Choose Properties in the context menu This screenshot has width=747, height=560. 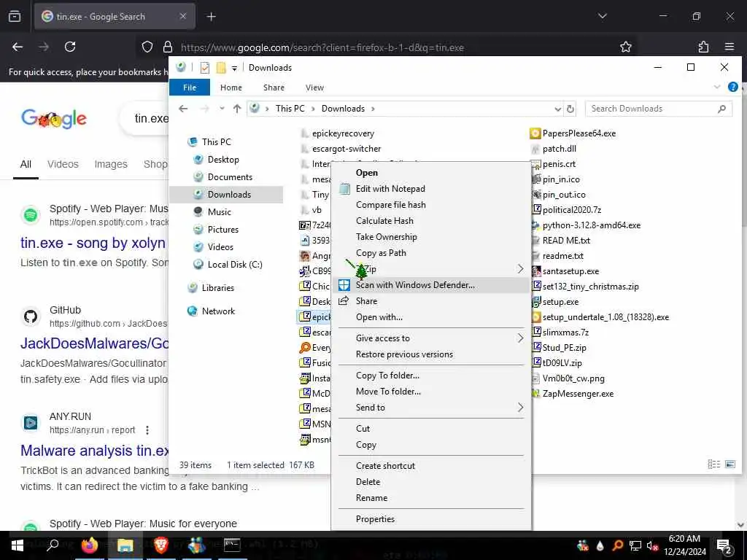click(x=431, y=519)
